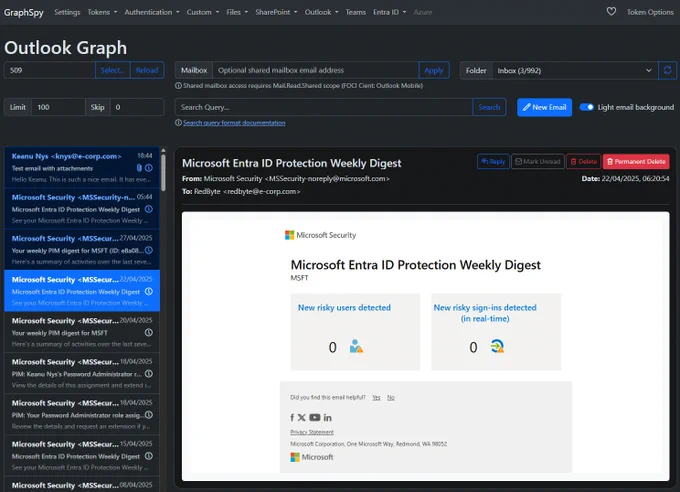Expand the Authentication menu

tap(152, 12)
